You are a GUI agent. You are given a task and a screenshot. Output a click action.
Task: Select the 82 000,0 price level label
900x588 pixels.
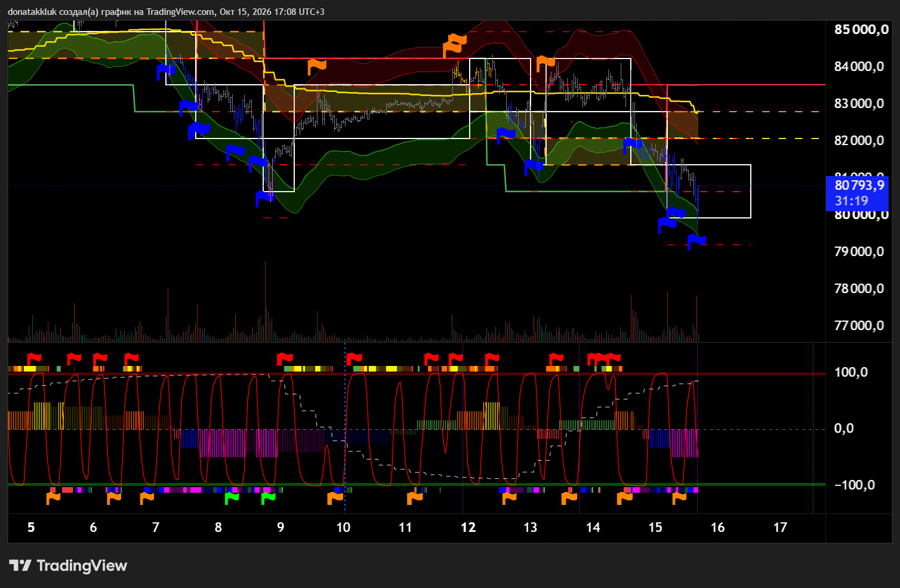pos(859,141)
